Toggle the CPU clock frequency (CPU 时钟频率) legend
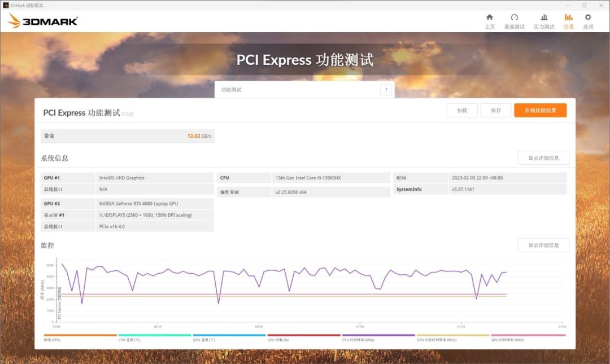This screenshot has height=364, width=610. coord(378,337)
